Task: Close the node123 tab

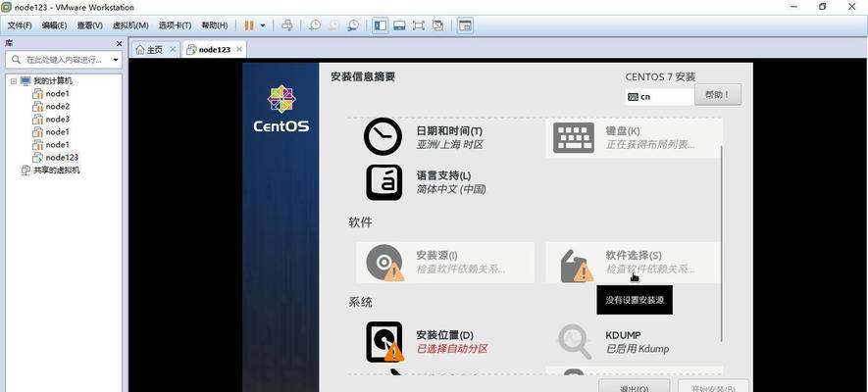Action: point(239,49)
